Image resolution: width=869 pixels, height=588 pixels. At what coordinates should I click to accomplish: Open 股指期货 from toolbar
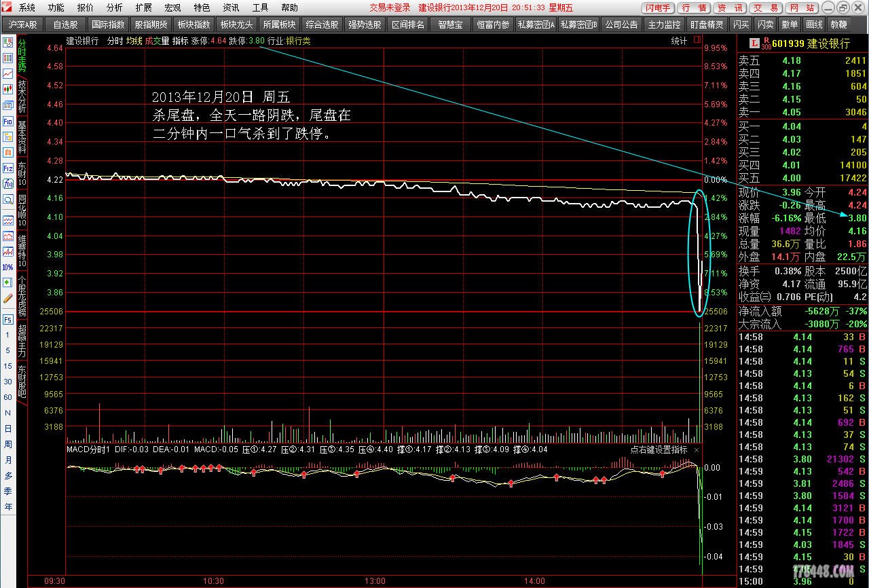[x=150, y=24]
